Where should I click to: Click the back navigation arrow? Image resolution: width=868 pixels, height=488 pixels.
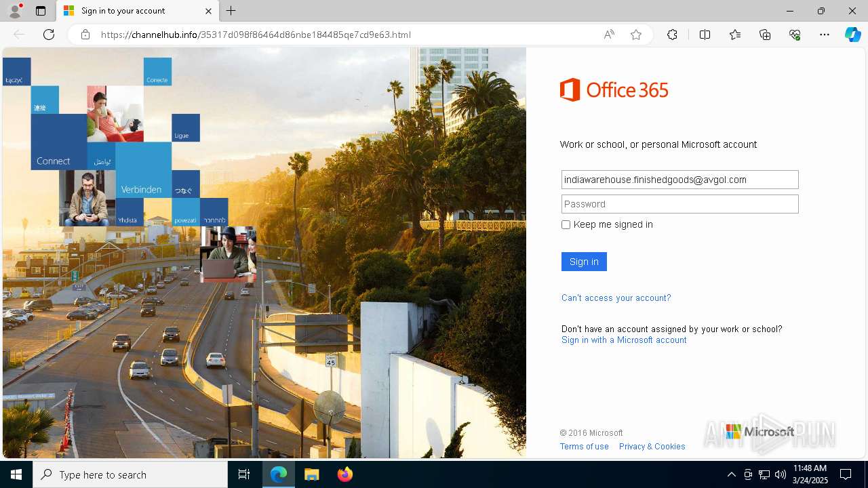coord(19,35)
